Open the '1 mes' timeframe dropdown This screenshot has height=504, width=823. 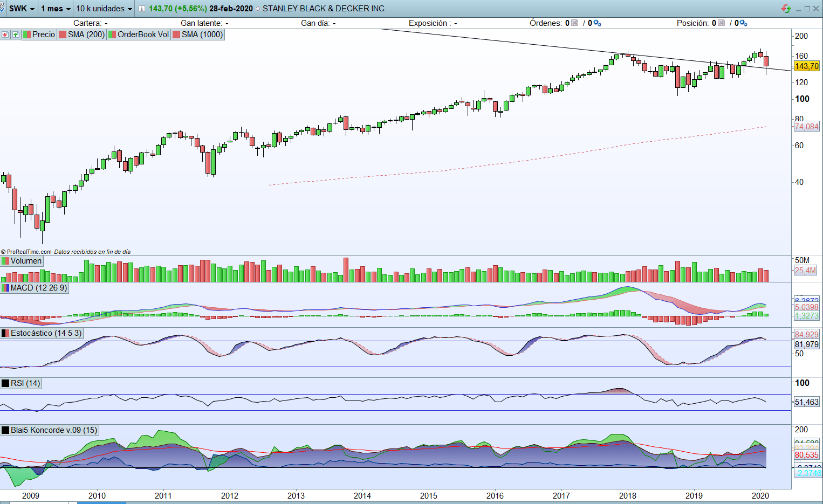click(56, 9)
